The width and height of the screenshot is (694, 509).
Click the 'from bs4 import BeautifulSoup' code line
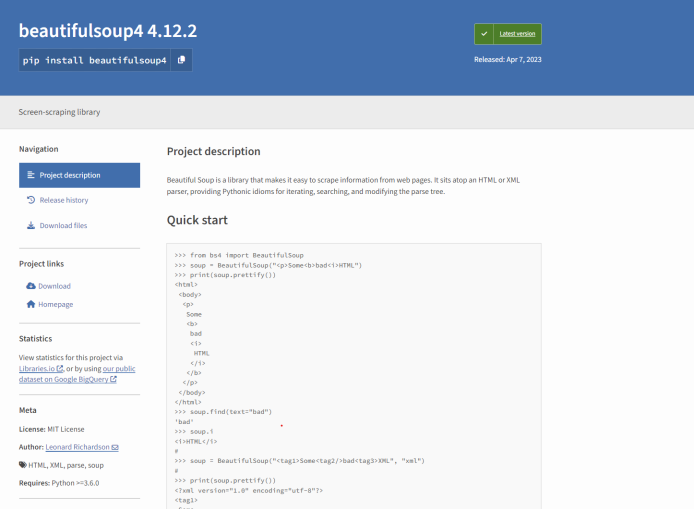pos(239,255)
